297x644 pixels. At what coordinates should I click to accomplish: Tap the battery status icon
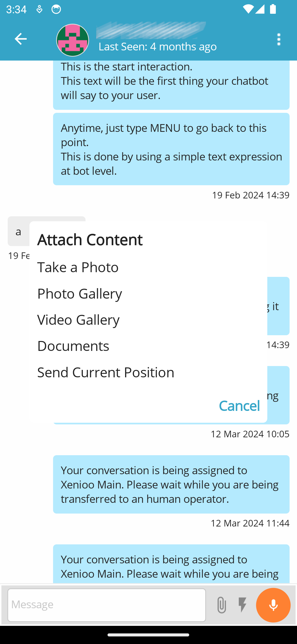[x=273, y=9]
